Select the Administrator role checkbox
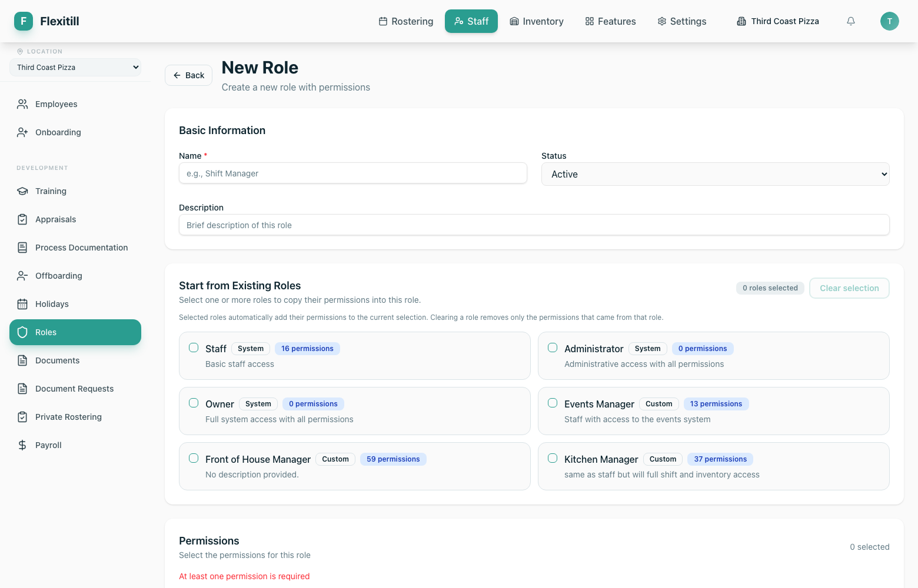Screen dimensions: 918x588 click(553, 348)
